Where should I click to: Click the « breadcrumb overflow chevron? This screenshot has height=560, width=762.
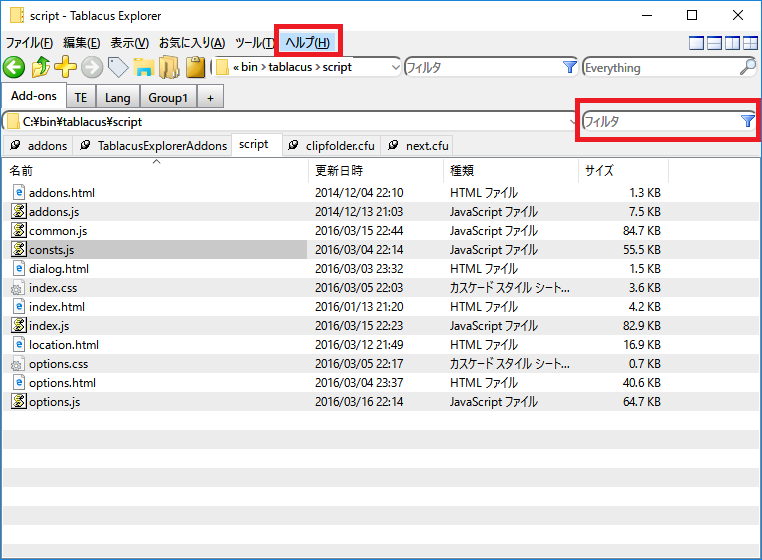pos(236,68)
